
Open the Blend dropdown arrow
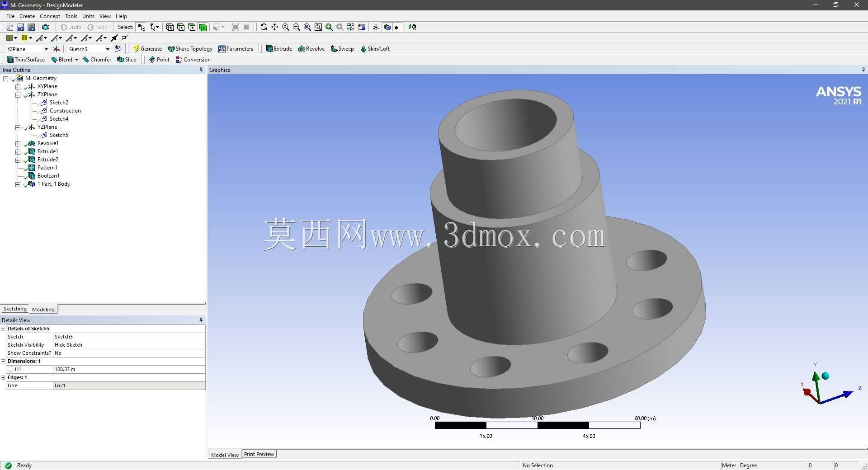76,60
